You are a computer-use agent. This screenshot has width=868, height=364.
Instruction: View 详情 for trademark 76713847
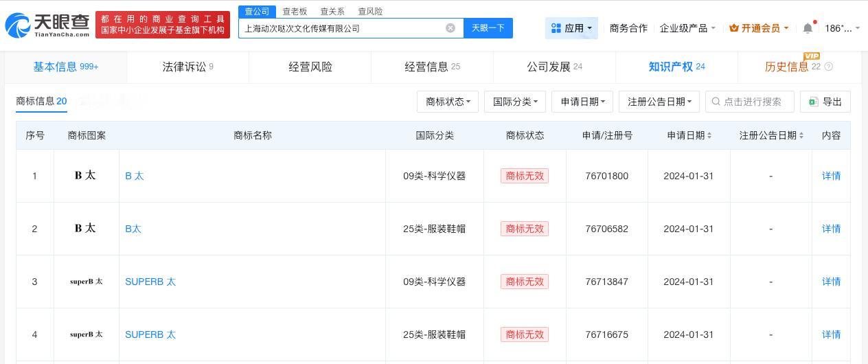click(832, 282)
